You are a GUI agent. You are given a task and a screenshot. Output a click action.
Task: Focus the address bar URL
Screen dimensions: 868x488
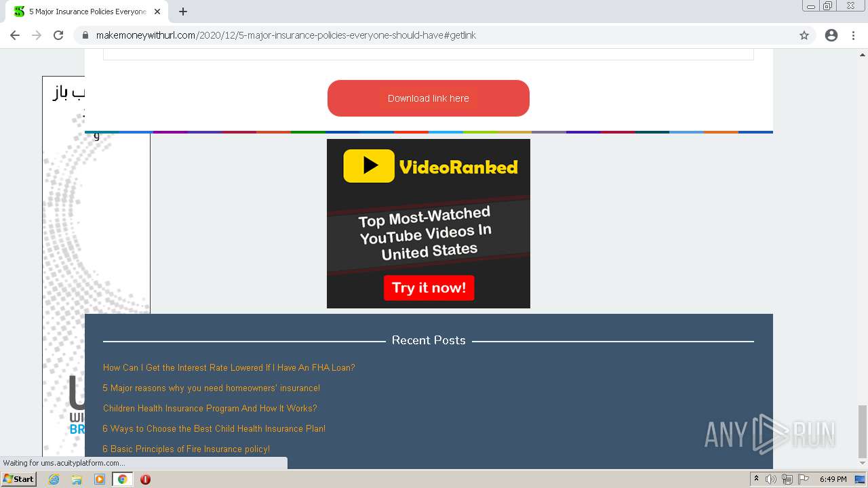[286, 35]
